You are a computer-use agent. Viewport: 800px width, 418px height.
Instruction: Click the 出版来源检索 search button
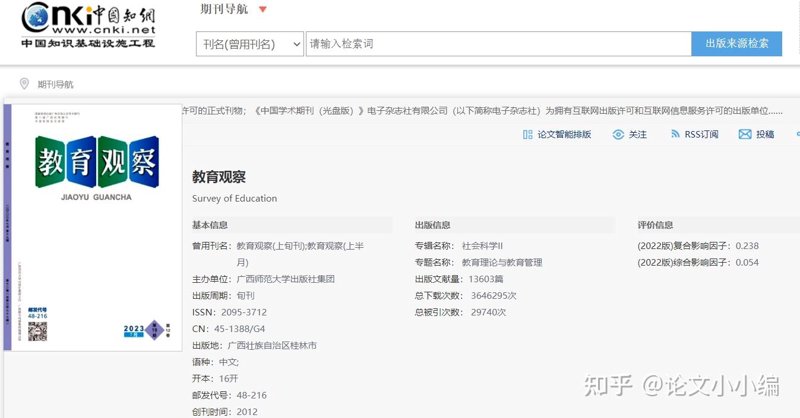pos(737,44)
